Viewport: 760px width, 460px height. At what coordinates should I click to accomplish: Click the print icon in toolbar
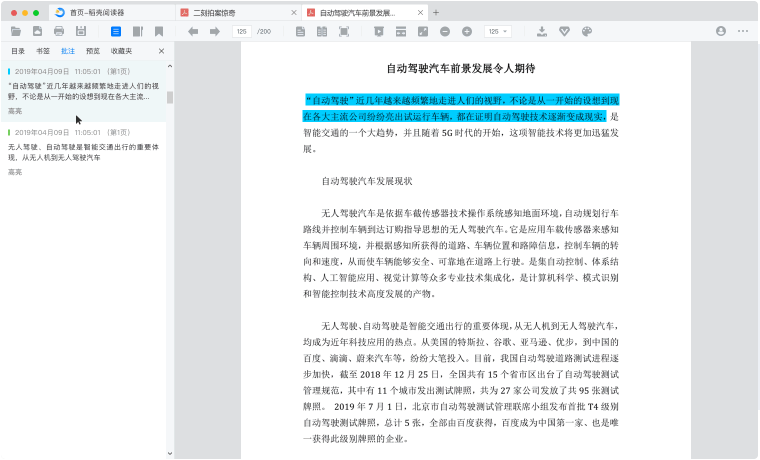coord(59,32)
